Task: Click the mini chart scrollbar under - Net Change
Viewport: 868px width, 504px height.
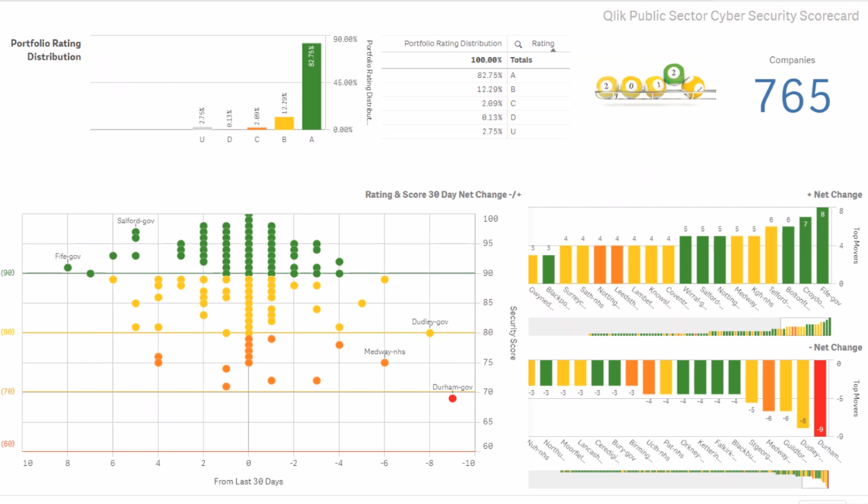Action: (x=679, y=479)
